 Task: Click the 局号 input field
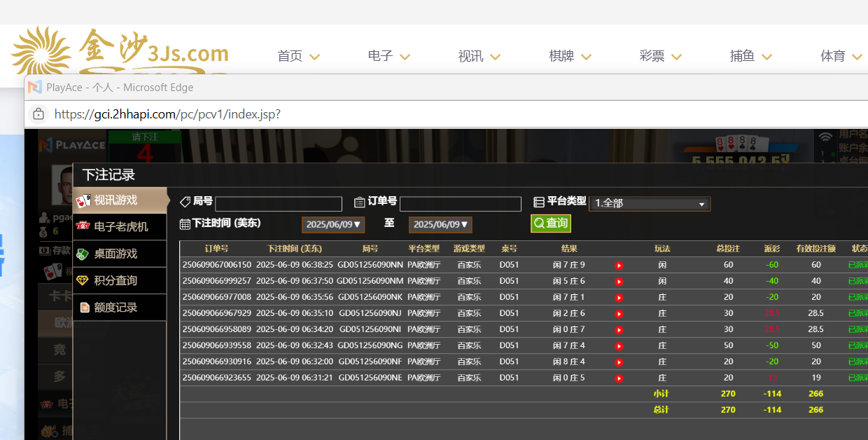pos(278,204)
